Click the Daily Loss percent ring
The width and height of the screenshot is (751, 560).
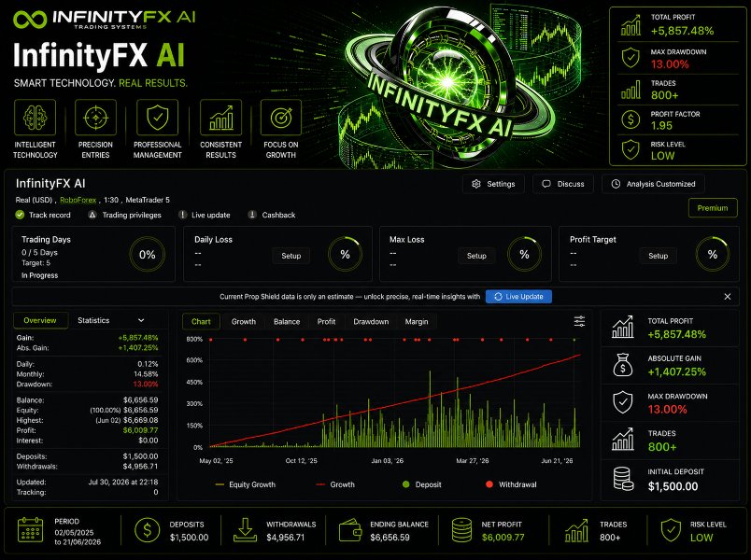(x=345, y=254)
